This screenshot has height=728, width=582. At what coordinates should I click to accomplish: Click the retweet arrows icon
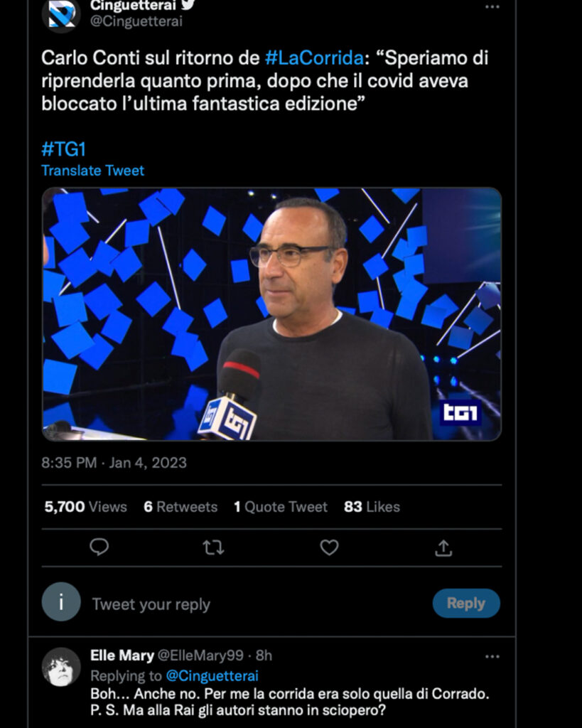(x=213, y=547)
